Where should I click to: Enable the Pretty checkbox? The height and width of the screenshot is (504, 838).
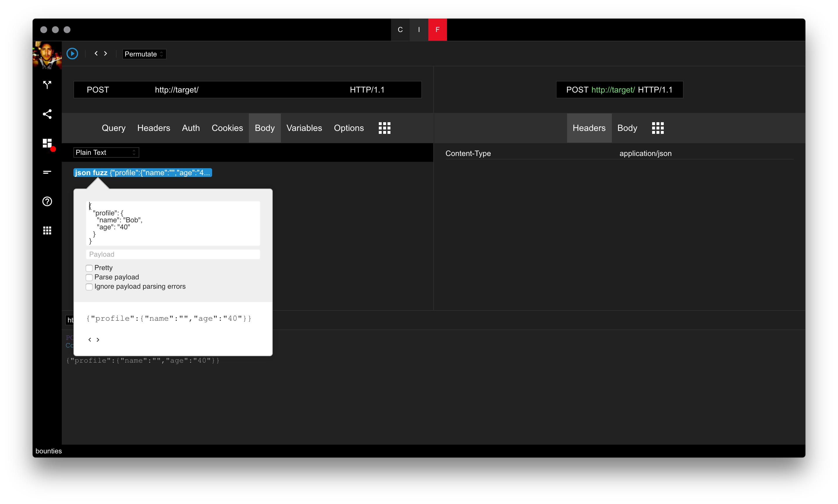click(89, 268)
